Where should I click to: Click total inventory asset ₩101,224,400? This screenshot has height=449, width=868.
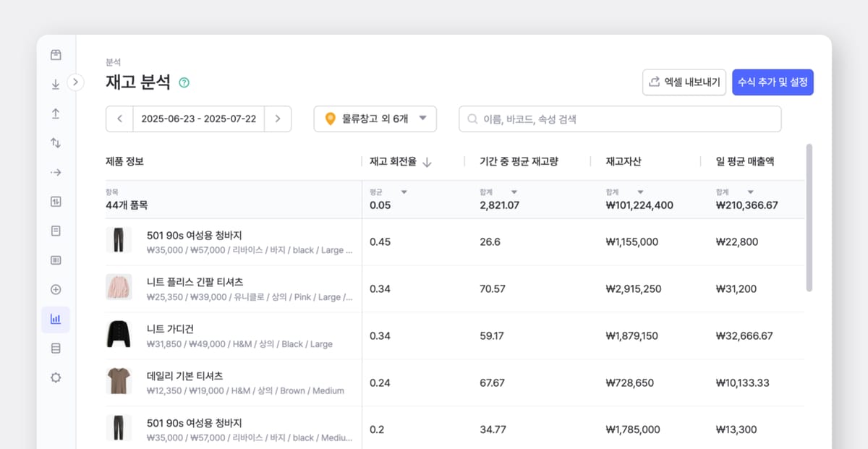tap(639, 205)
